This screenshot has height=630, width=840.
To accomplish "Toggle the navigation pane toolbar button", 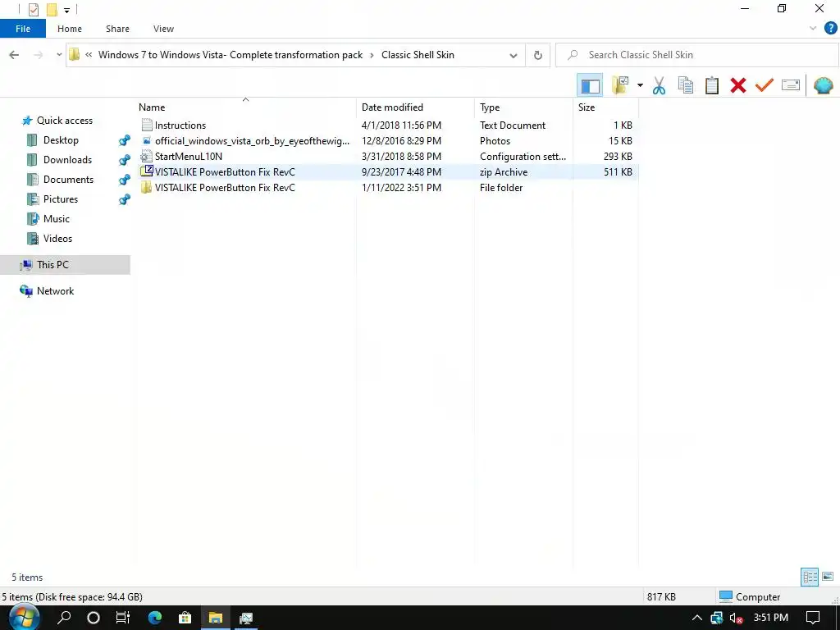I will (590, 85).
